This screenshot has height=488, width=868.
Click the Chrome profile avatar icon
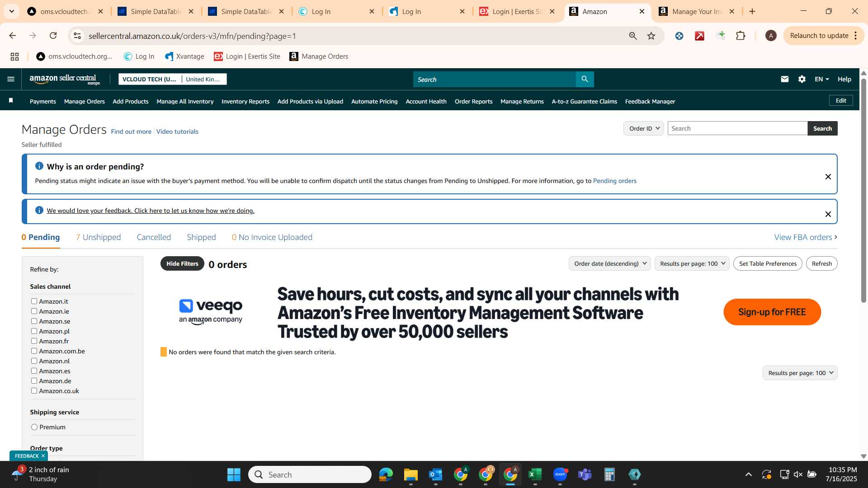tap(771, 36)
